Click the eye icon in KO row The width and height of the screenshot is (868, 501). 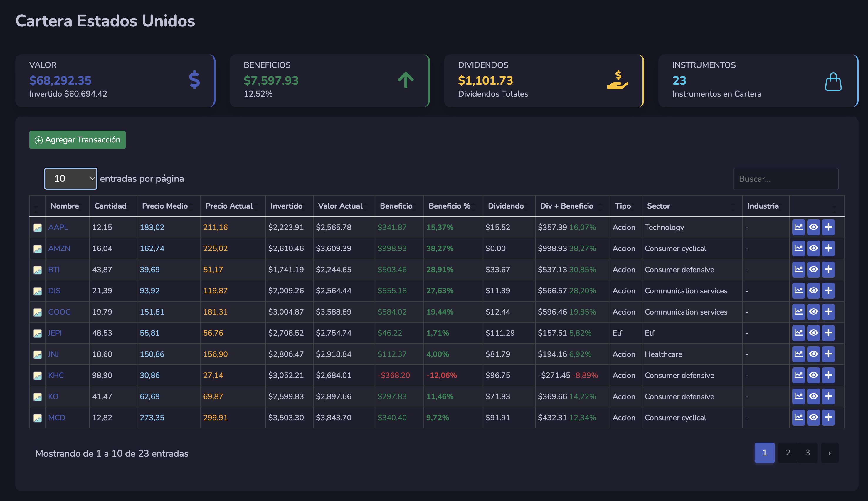click(x=813, y=396)
